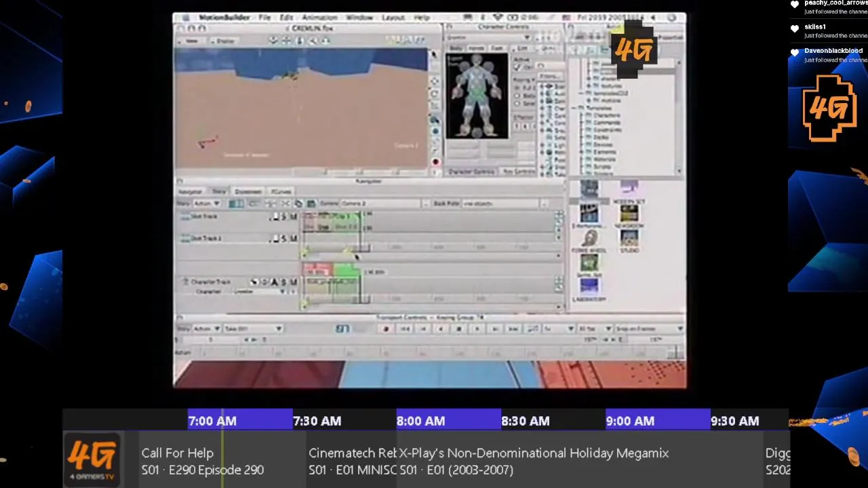Screen dimensions: 868x488
Task: Click the Spotlight icon in the menu bar
Action: click(x=671, y=17)
